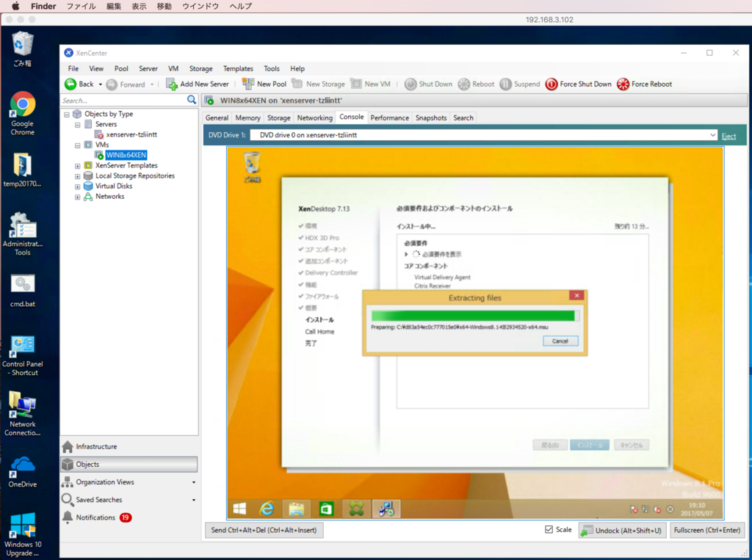Open the Notifications pane

96,517
